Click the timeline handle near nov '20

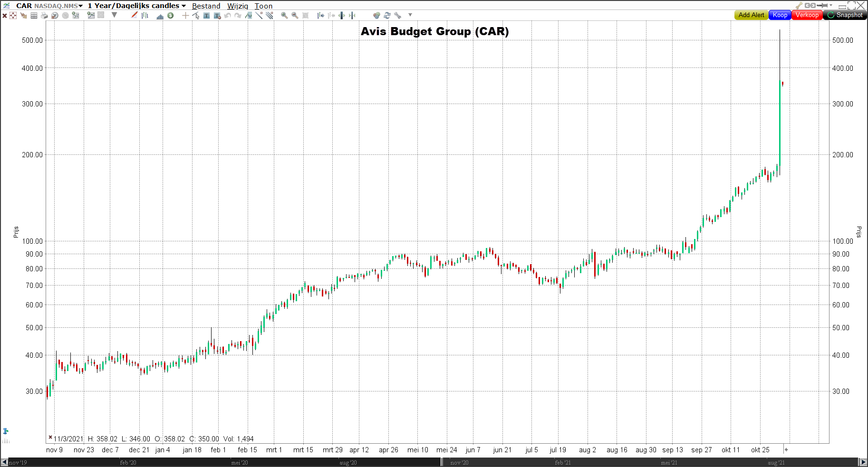[442, 462]
